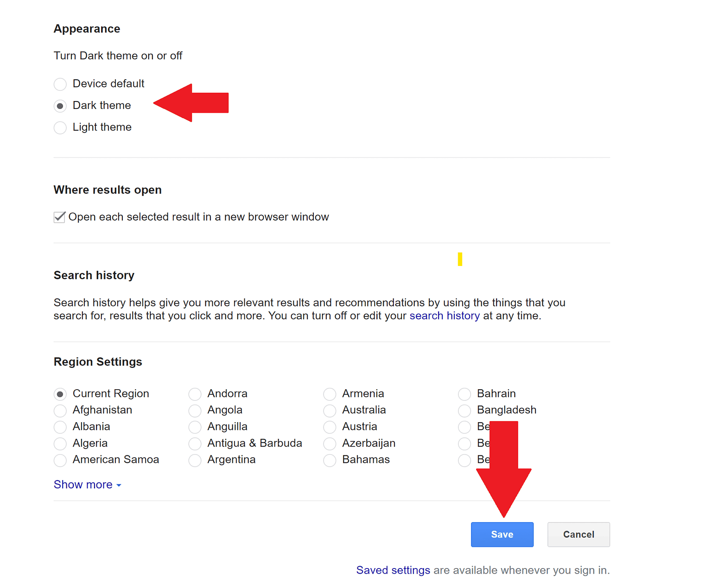Select the Dark theme option

(x=60, y=106)
